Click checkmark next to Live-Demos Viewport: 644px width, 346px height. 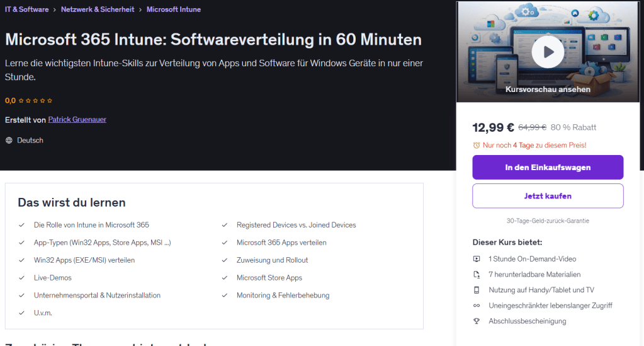23,278
